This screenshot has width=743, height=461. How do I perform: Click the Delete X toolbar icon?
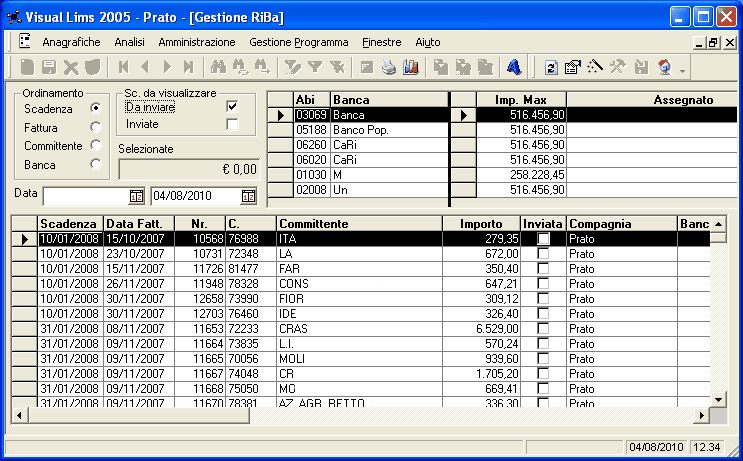coord(71,68)
